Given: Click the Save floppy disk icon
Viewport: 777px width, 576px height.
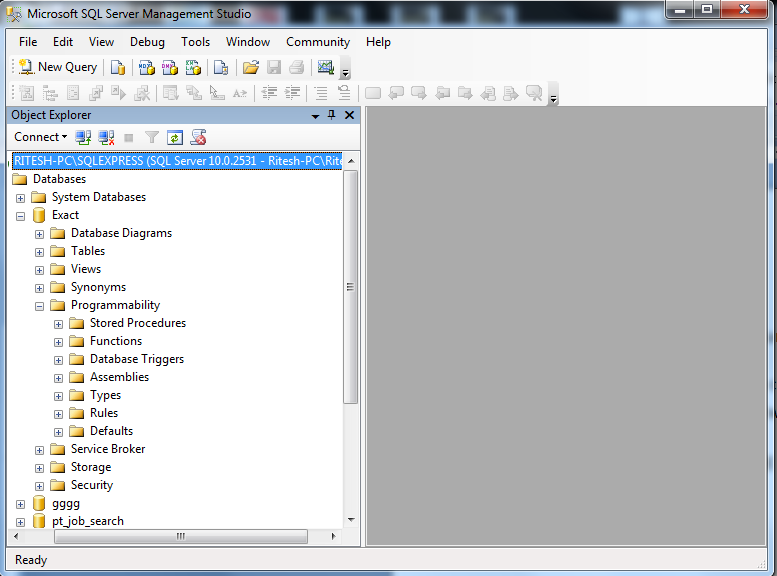Looking at the screenshot, I should 274,67.
